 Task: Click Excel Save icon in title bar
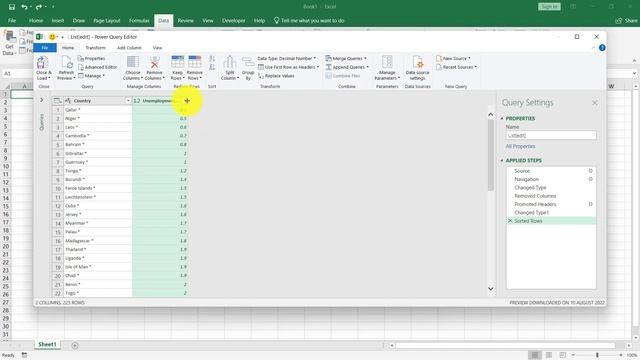(11, 7)
